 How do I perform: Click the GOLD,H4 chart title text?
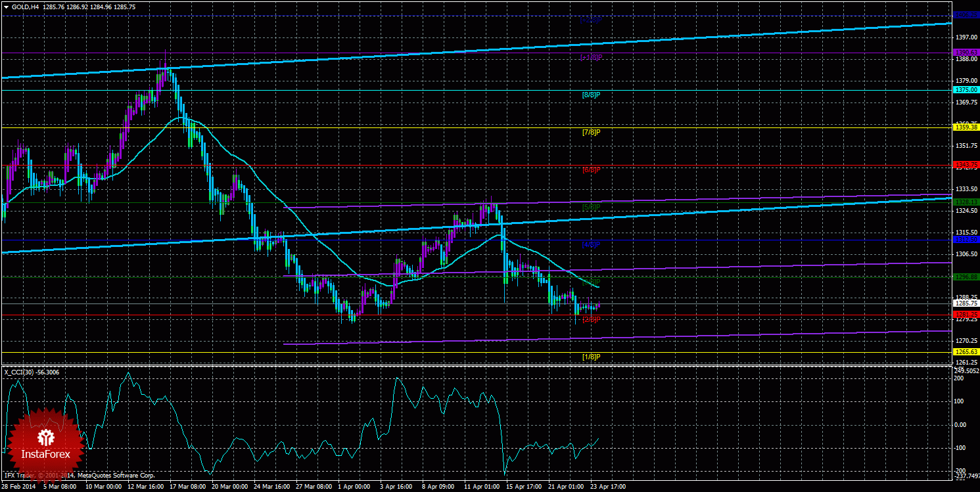tap(25, 7)
